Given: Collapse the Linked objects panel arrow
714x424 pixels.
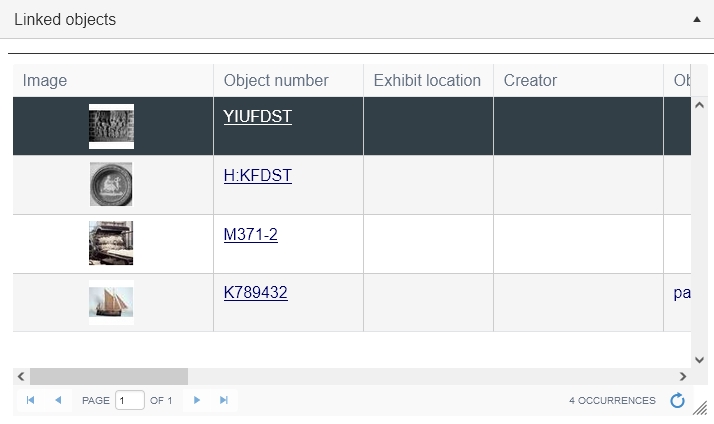Looking at the screenshot, I should [x=696, y=20].
